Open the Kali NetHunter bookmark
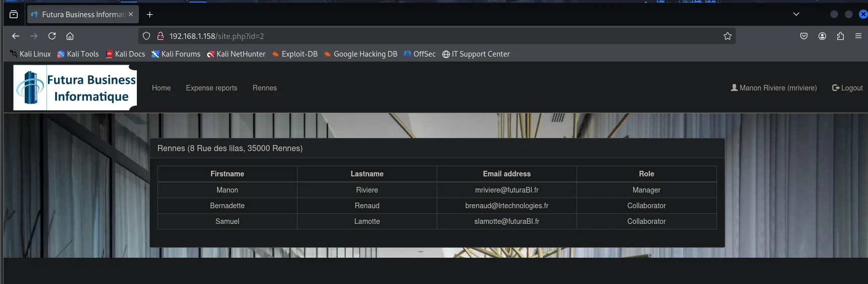 (236, 54)
